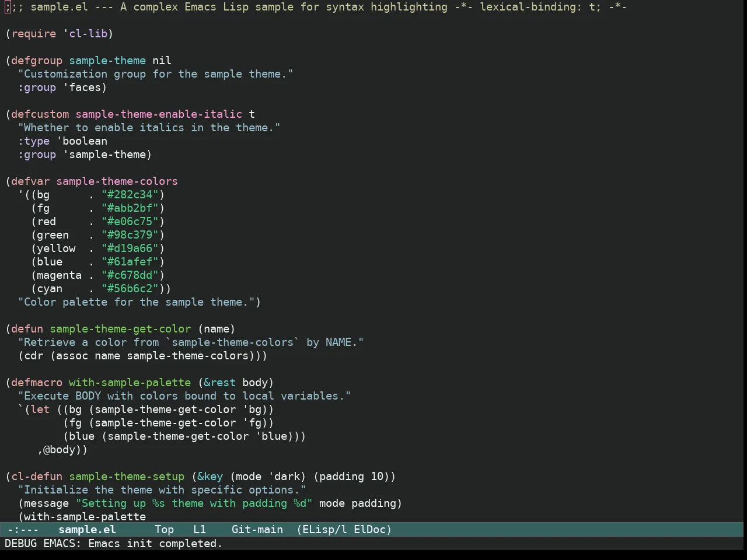Screen dimensions: 747x560
Task: Click the 'blue symbol in the let bindings
Action: pos(271,436)
